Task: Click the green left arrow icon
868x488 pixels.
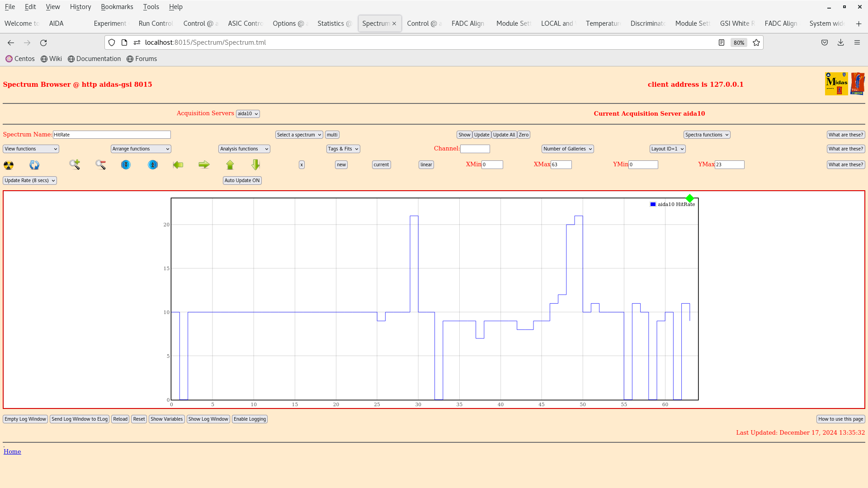Action: tap(178, 164)
